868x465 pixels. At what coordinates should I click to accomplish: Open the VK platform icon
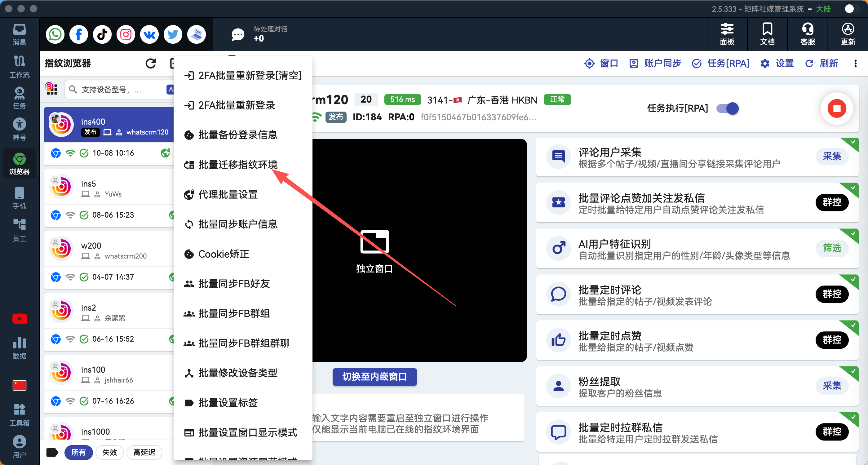(149, 34)
